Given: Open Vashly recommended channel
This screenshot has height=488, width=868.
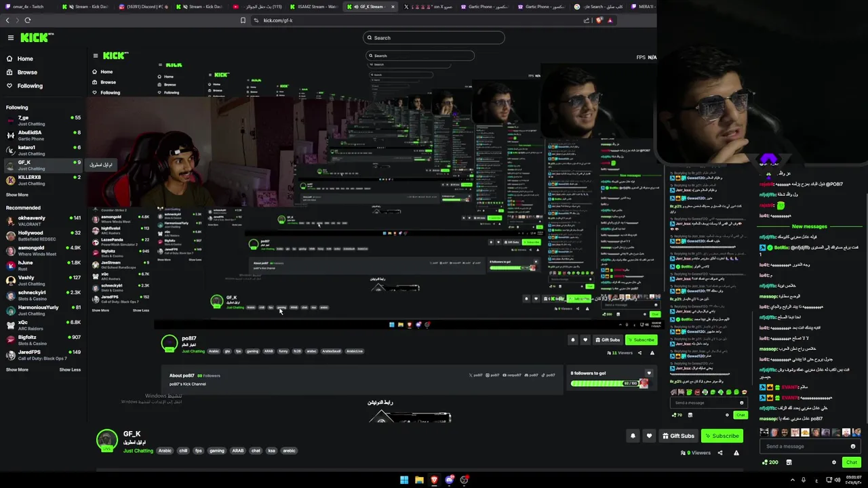Looking at the screenshot, I should point(43,281).
